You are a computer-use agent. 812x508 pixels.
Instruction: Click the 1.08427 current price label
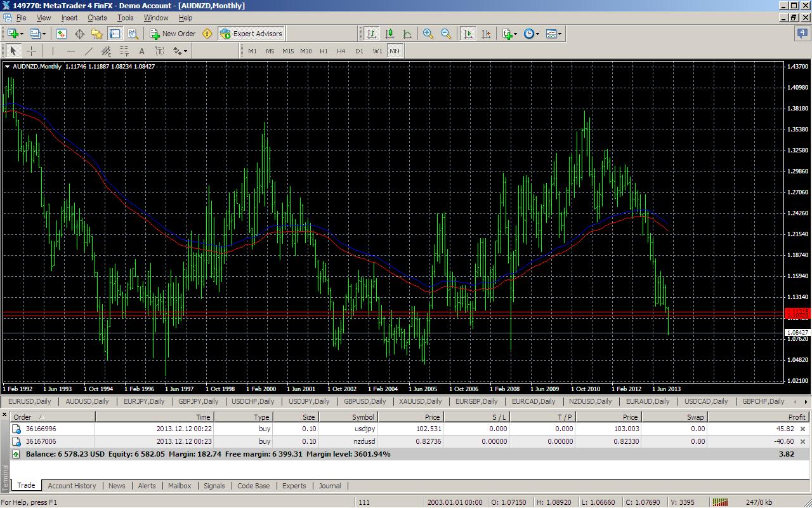click(797, 333)
